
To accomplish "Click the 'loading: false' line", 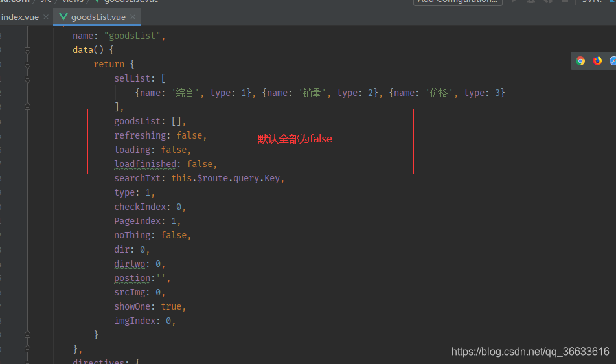I will 152,150.
